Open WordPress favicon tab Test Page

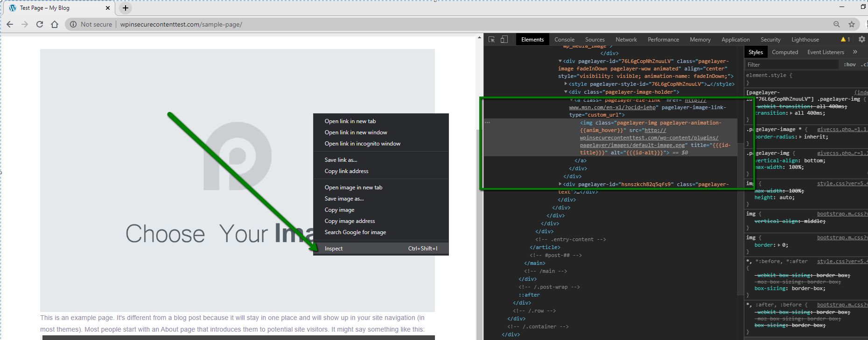pos(13,8)
